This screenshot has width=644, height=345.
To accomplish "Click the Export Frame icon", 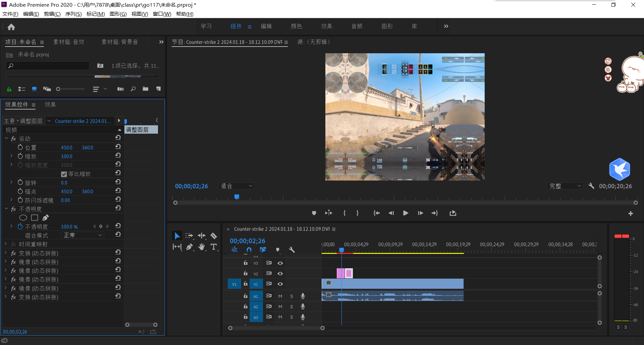I will point(453,213).
